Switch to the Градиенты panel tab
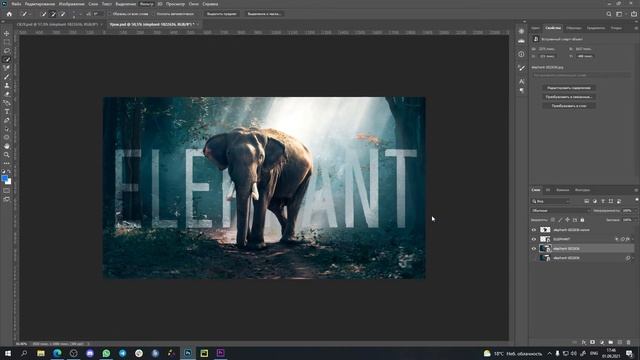Image resolution: width=640 pixels, height=360 pixels. click(596, 28)
